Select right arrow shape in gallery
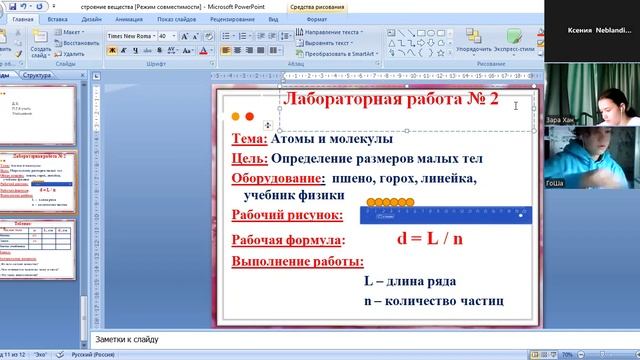Image resolution: width=640 pixels, height=360 pixels. click(x=421, y=43)
